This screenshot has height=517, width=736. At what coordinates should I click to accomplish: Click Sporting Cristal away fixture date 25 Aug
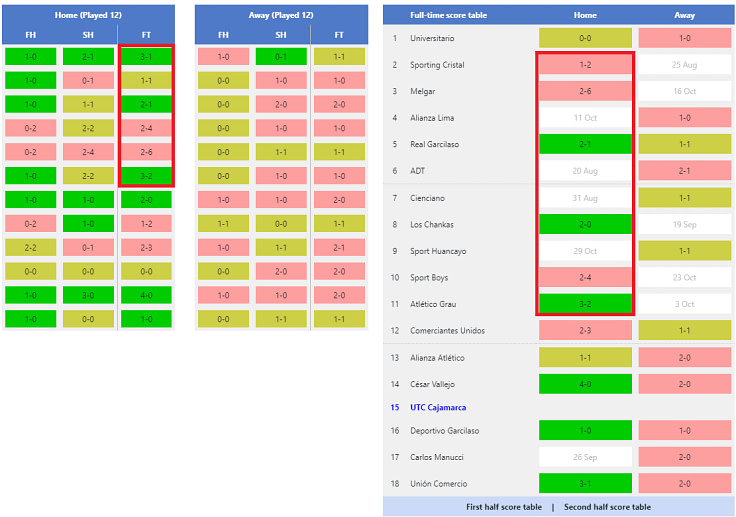pos(684,65)
